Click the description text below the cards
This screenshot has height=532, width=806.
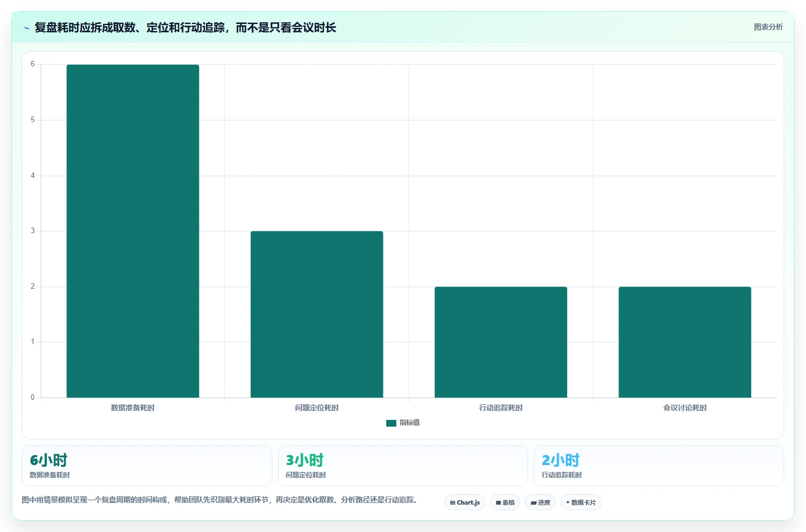[219, 500]
